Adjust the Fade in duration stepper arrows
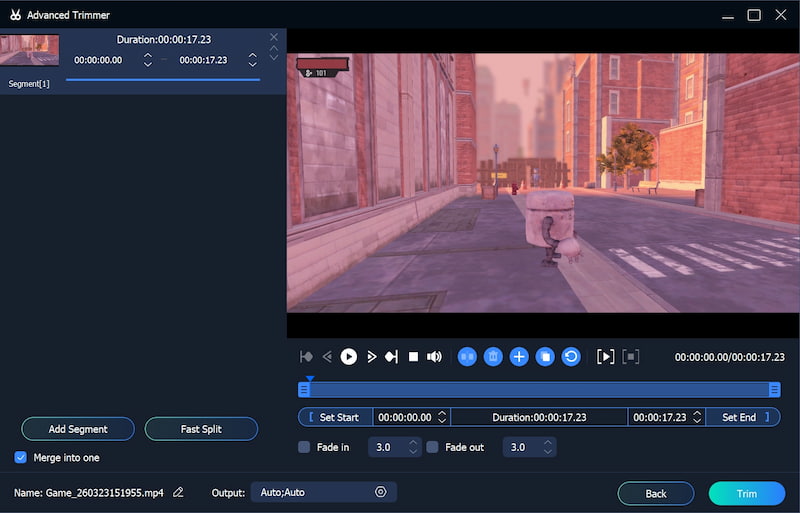The width and height of the screenshot is (800, 513). (x=413, y=447)
